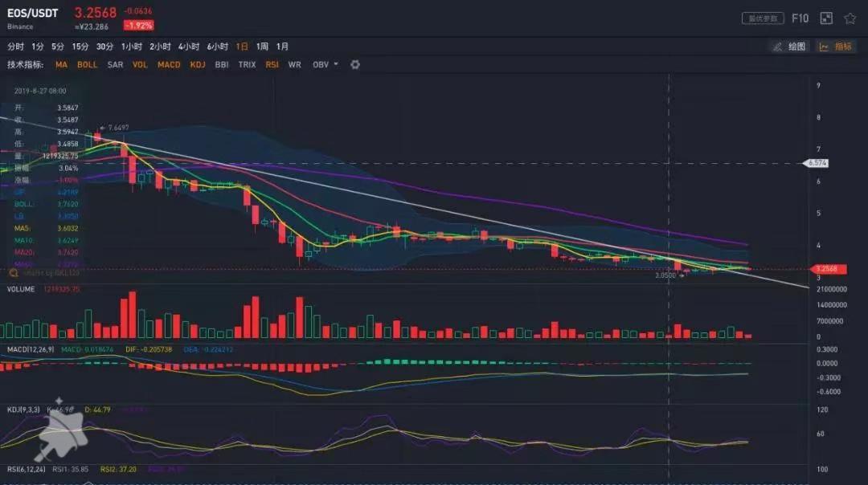Click the 指标 indicator chart button
868x485 pixels.
835,47
